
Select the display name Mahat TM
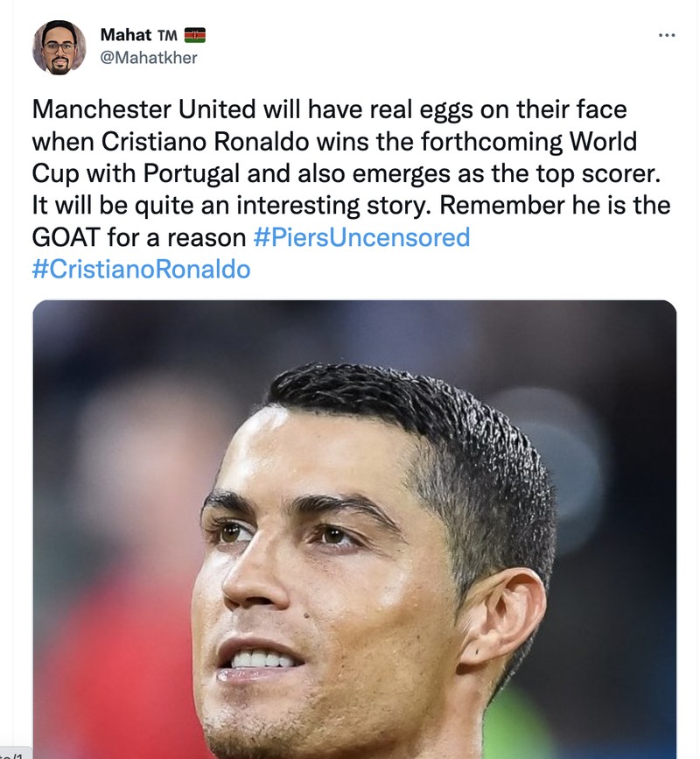coord(136,35)
